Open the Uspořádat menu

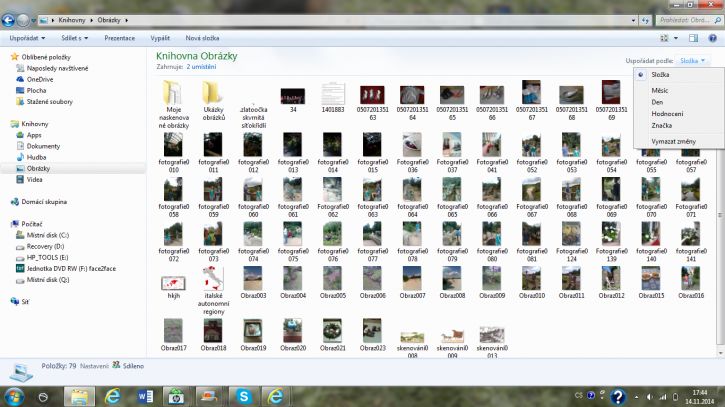27,38
